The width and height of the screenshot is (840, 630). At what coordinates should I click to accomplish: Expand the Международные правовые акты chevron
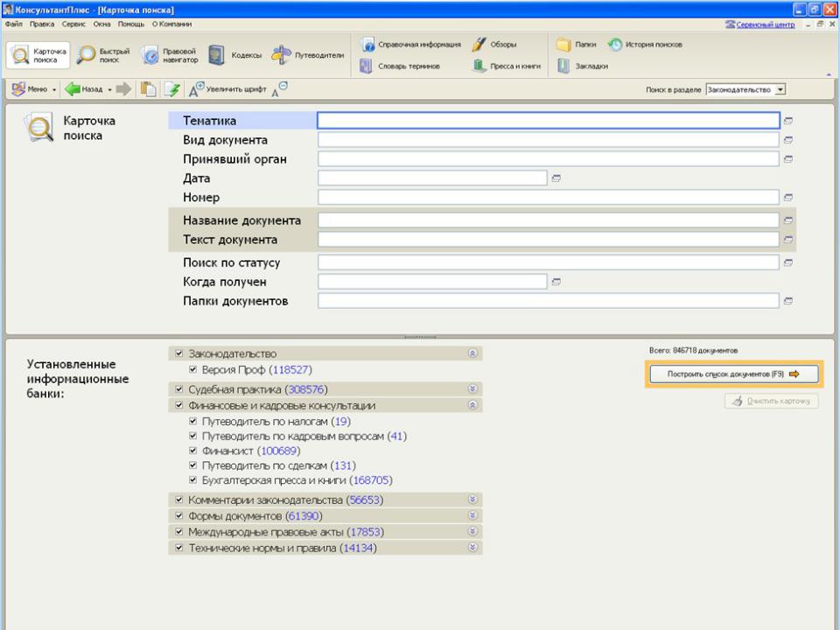472,531
